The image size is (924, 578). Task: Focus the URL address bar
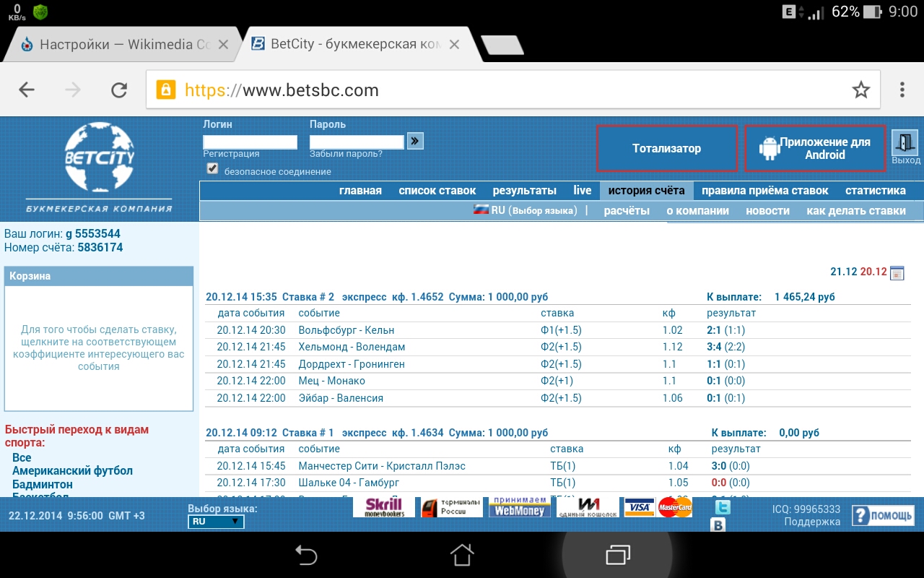click(x=513, y=90)
